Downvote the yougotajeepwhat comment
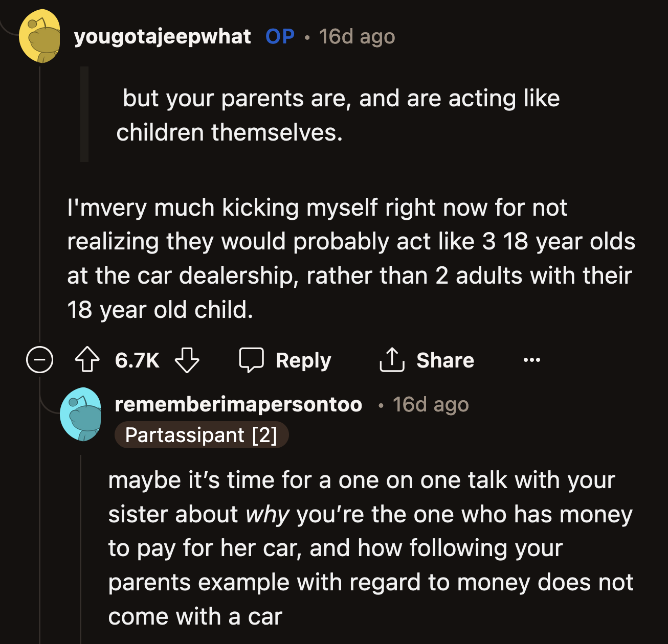This screenshot has width=668, height=644. pyautogui.click(x=187, y=360)
